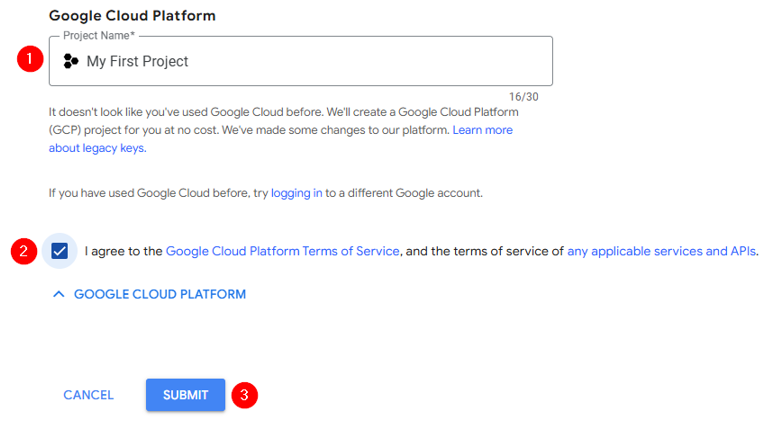Open the "Learn more about legacy keys" link
770x421 pixels.
coord(482,130)
